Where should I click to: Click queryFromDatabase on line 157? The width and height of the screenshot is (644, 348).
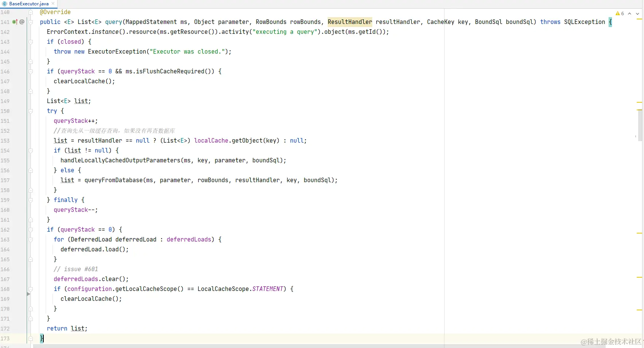(113, 180)
